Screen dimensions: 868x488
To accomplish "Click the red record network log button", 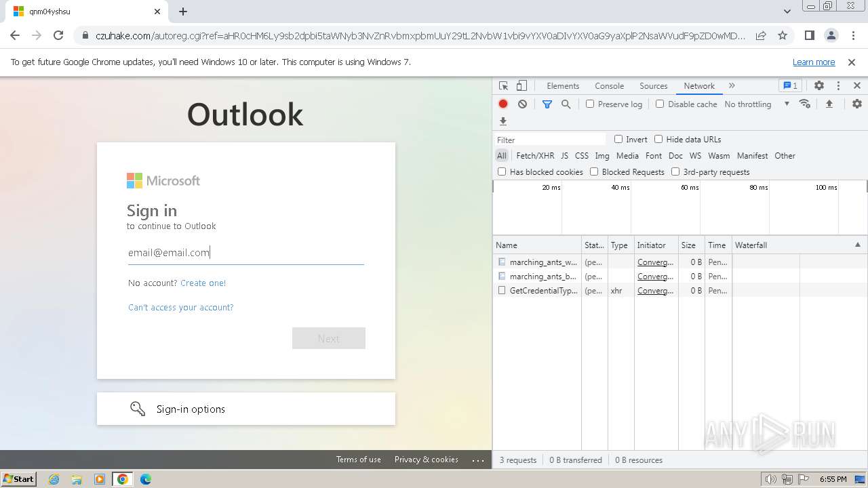I will (x=503, y=104).
